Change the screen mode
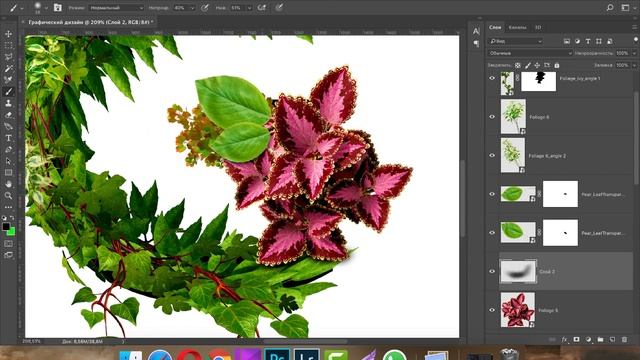The height and width of the screenshot is (360, 640). tap(8, 255)
